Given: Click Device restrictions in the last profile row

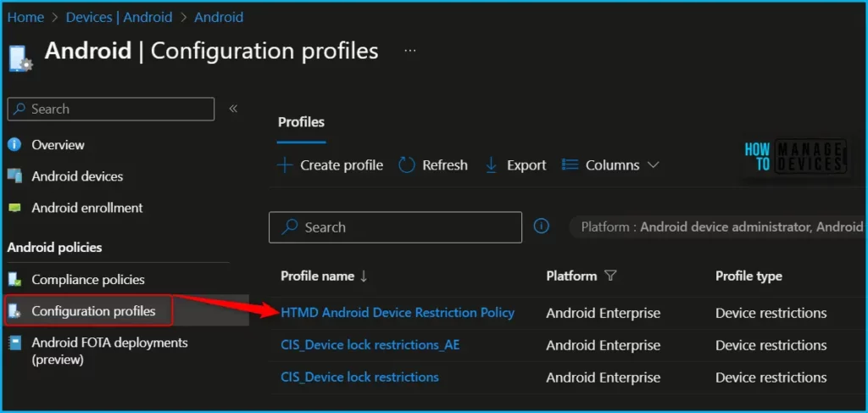Looking at the screenshot, I should click(x=771, y=377).
